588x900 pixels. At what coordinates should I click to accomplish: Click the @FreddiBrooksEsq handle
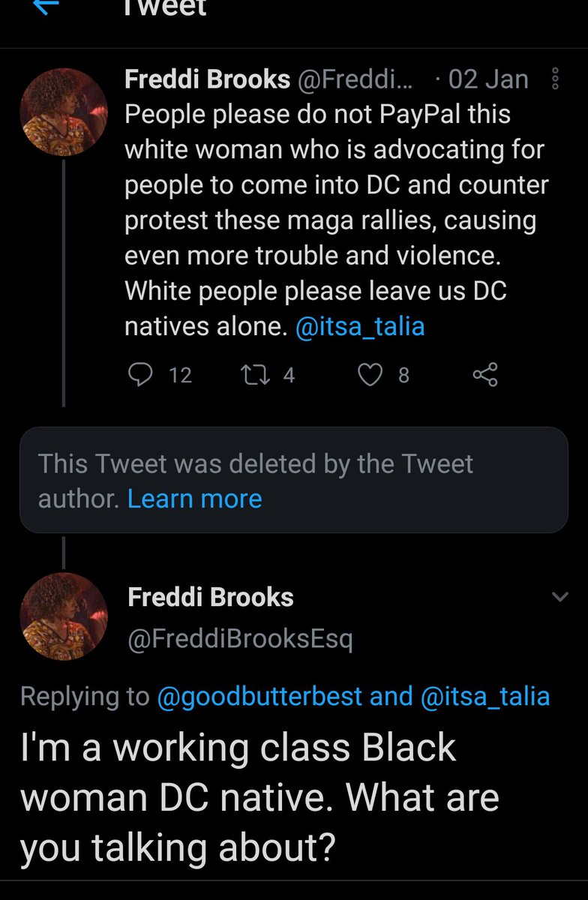(x=240, y=638)
